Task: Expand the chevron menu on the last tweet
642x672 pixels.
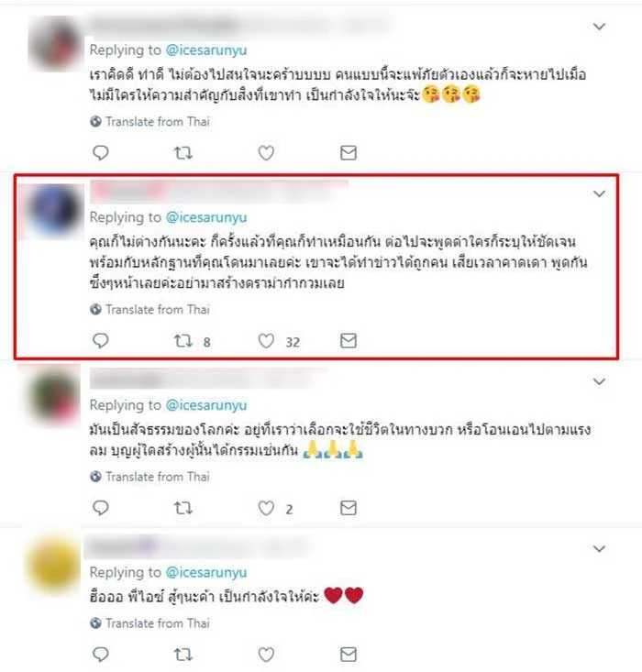Action: point(599,548)
